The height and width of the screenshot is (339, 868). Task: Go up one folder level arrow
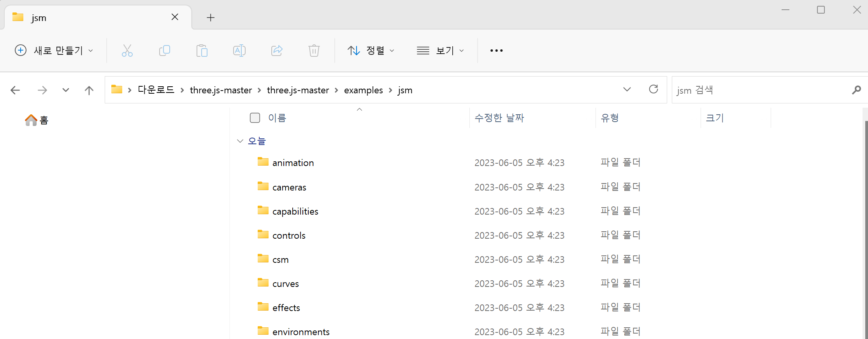[x=89, y=90]
